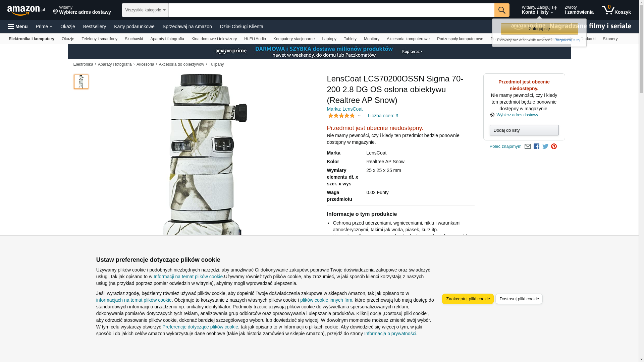Image resolution: width=644 pixels, height=362 pixels.
Task: Click Dostosuj pliki cookie button
Action: [519, 299]
